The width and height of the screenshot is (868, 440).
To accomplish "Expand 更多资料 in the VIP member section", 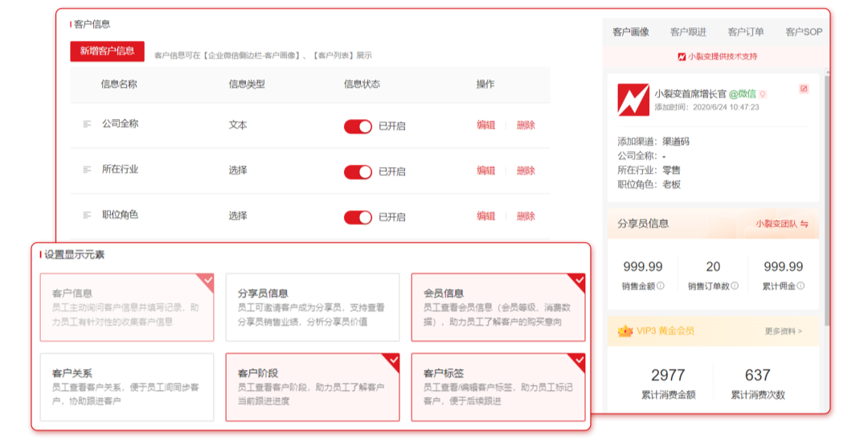I will coord(783,331).
